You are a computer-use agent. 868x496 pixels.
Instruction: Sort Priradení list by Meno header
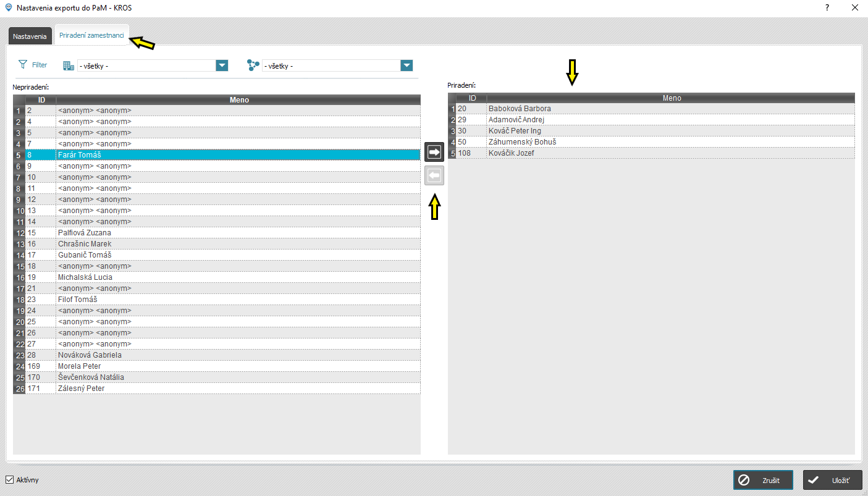671,98
